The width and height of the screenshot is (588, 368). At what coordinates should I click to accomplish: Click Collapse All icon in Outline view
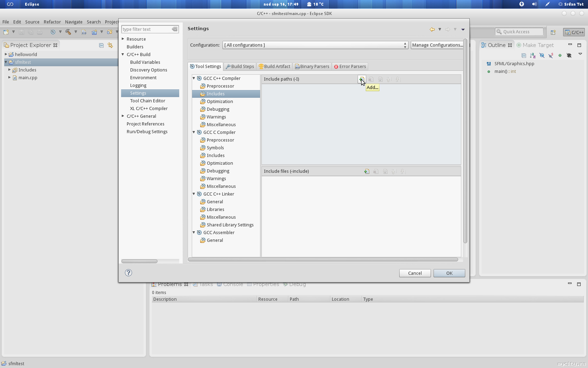[524, 55]
